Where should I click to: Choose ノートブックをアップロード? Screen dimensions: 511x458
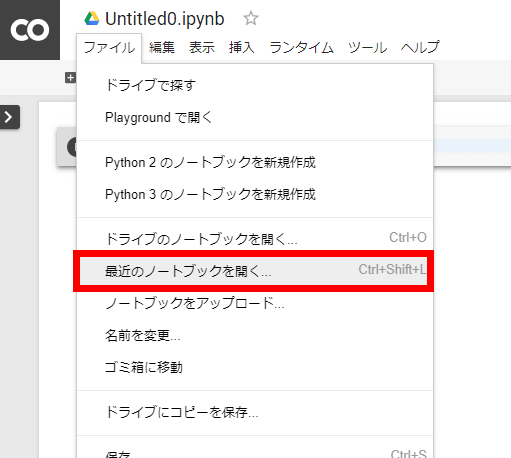click(x=255, y=303)
